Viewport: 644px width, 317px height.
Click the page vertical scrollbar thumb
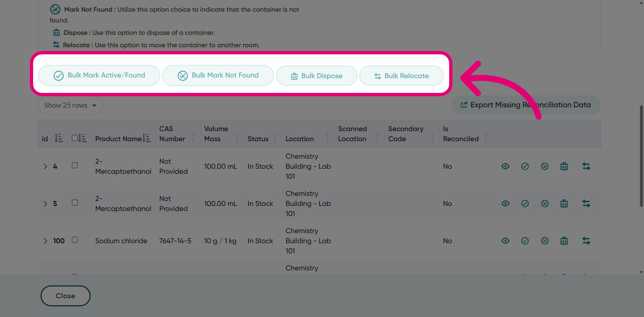641,156
